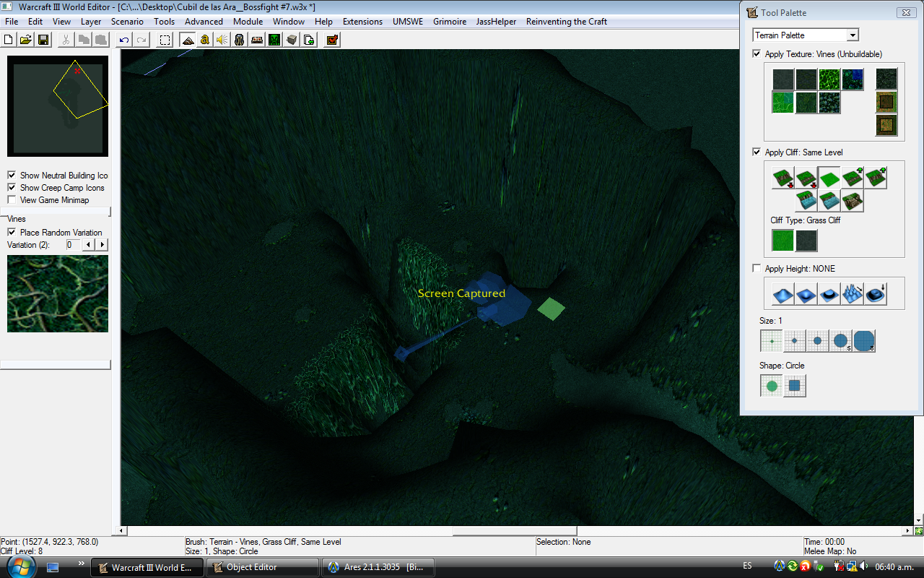Increase the Variation value with right arrow
924x578 pixels.
(103, 245)
